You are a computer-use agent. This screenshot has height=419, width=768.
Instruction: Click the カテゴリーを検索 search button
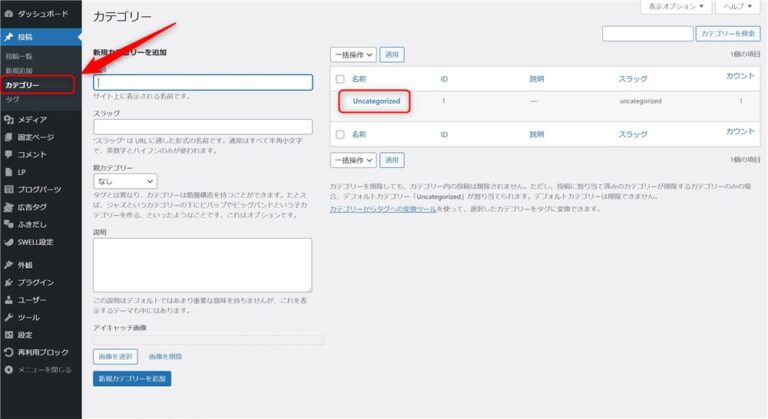727,34
